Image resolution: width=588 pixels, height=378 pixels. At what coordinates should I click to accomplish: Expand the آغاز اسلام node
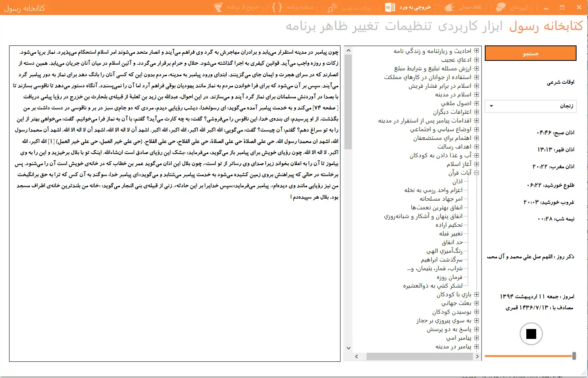[x=476, y=164]
